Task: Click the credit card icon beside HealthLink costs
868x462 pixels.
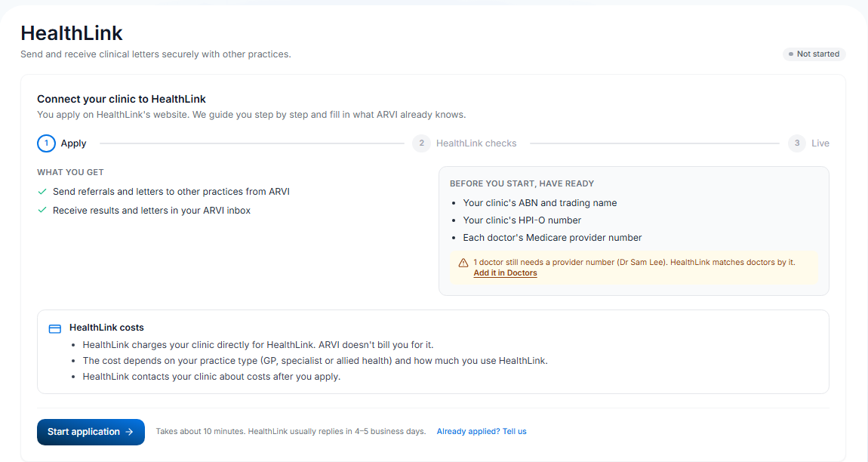Action: point(55,328)
